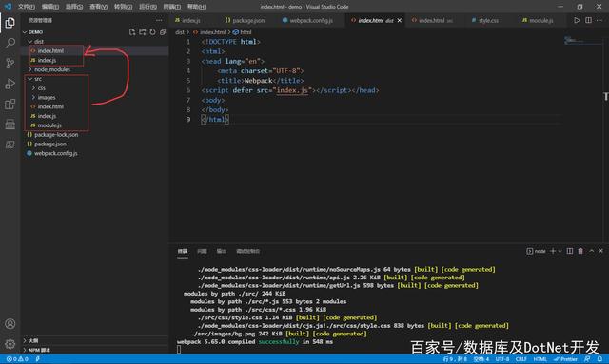This screenshot has height=364, width=609.
Task: Change UTF-8 encoding in status bar
Action: 501,359
